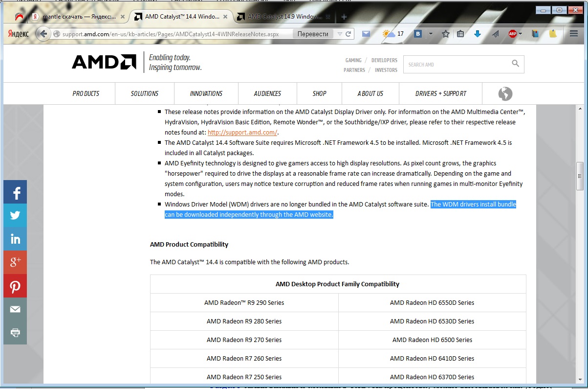Print the page using sidebar printer icon
This screenshot has width=588, height=389.
pos(15,333)
